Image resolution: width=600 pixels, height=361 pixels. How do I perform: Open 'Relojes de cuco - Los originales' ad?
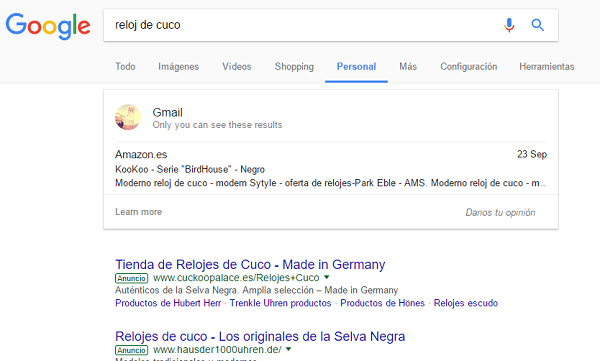260,336
